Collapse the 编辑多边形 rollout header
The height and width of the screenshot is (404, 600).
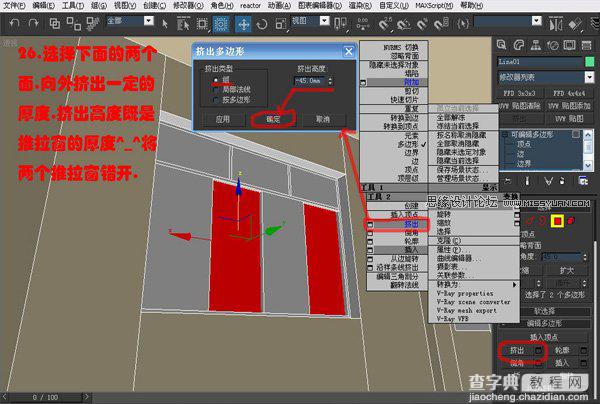point(544,324)
